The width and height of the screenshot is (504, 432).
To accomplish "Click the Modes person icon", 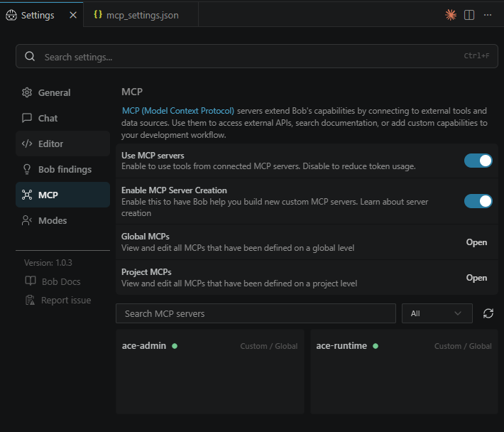I will [x=27, y=220].
